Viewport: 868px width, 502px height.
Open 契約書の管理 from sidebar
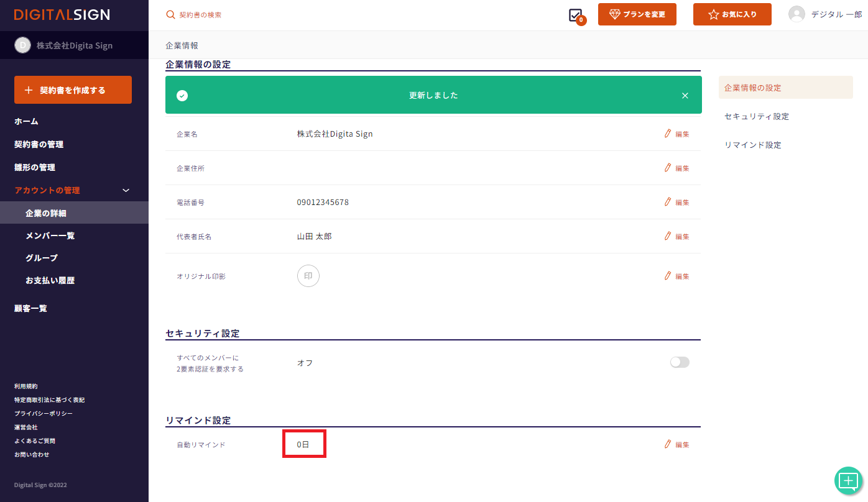point(39,144)
